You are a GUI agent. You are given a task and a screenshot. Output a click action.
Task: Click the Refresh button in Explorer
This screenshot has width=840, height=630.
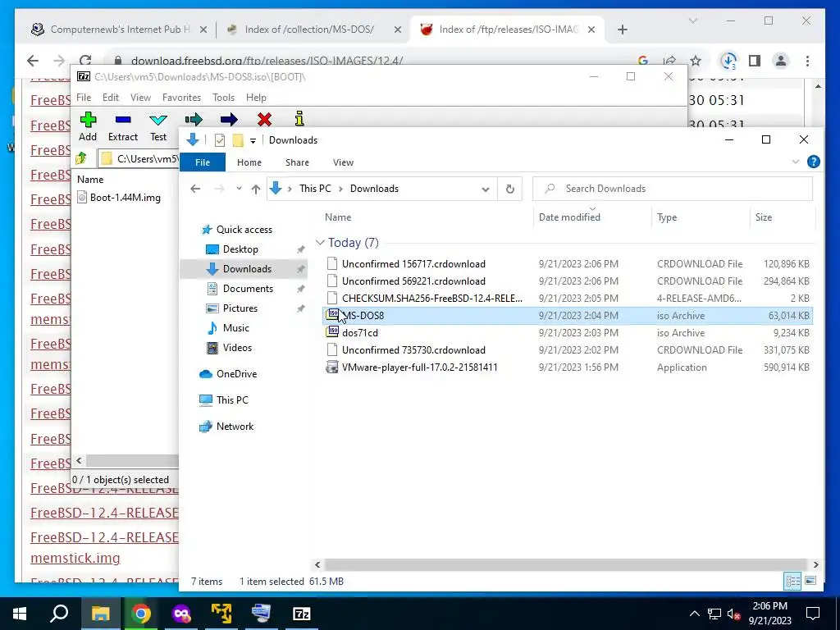pyautogui.click(x=510, y=189)
